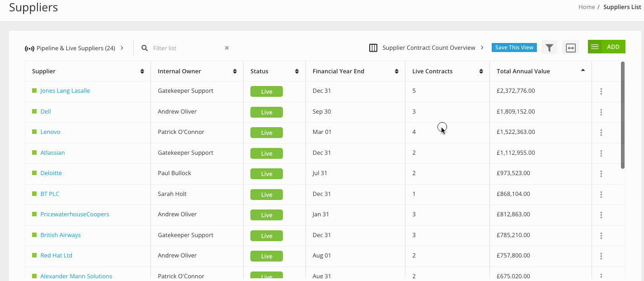Open the Deloitte supplier link
Viewport: 644px width, 281px height.
pyautogui.click(x=51, y=173)
